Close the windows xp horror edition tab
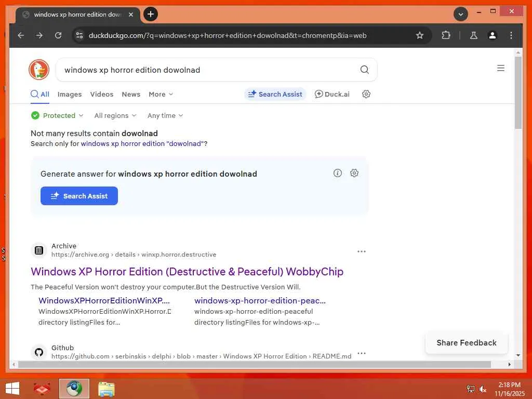This screenshot has height=399, width=532. [x=131, y=15]
